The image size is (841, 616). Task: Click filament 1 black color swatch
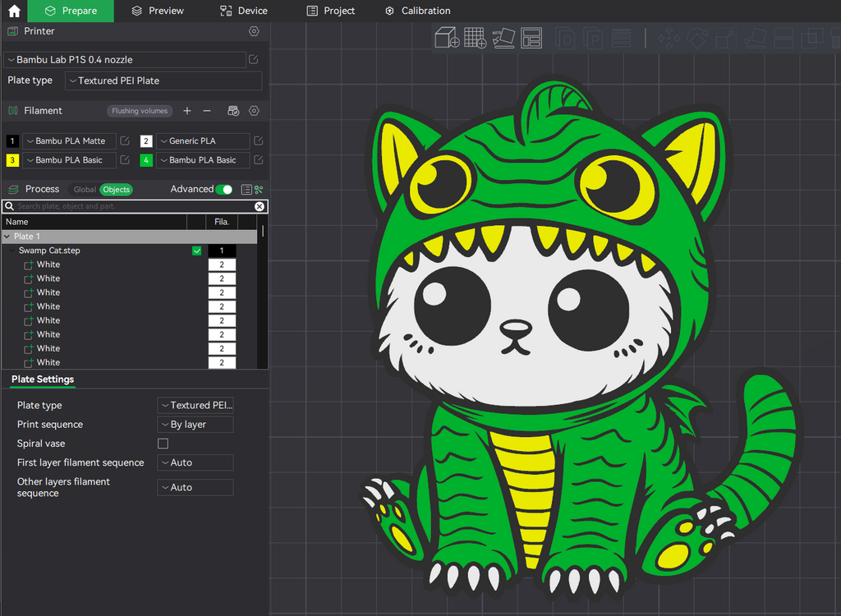[12, 141]
